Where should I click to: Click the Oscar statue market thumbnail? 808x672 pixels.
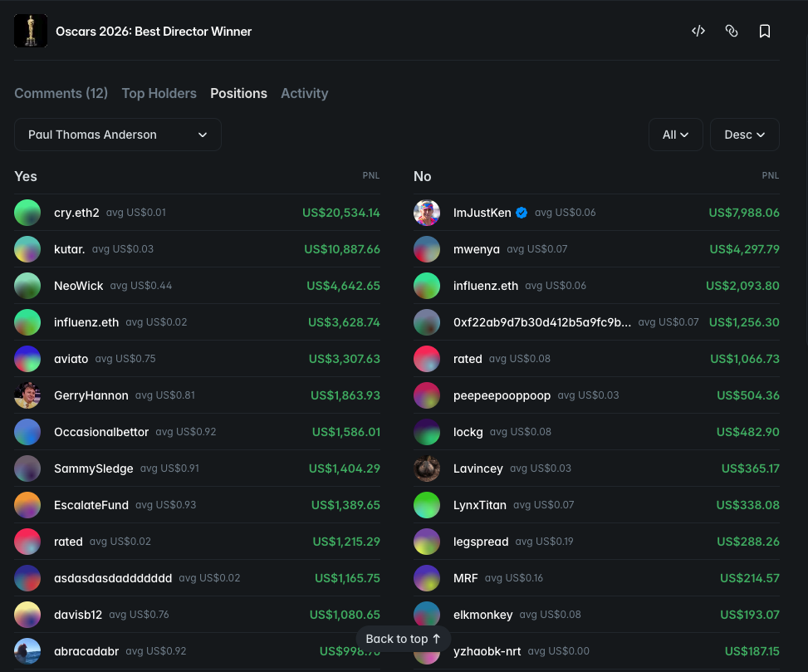pyautogui.click(x=31, y=31)
